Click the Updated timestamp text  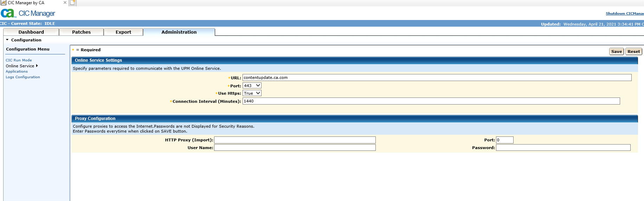(x=592, y=24)
